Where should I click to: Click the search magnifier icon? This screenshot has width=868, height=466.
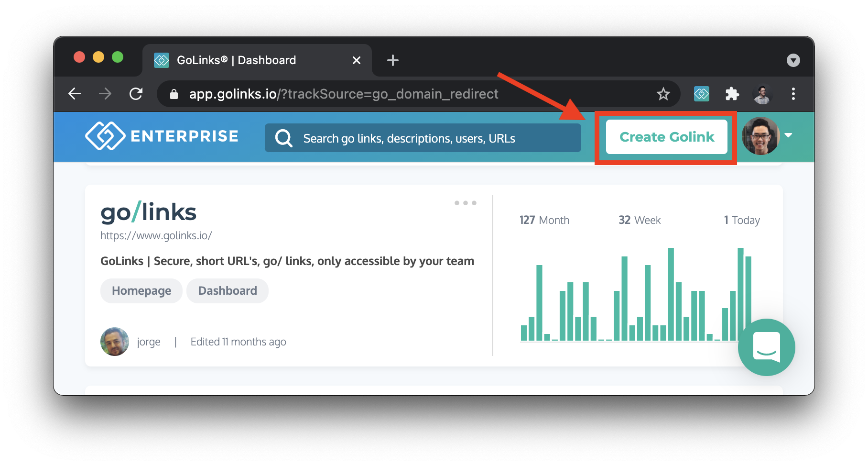[x=283, y=138]
